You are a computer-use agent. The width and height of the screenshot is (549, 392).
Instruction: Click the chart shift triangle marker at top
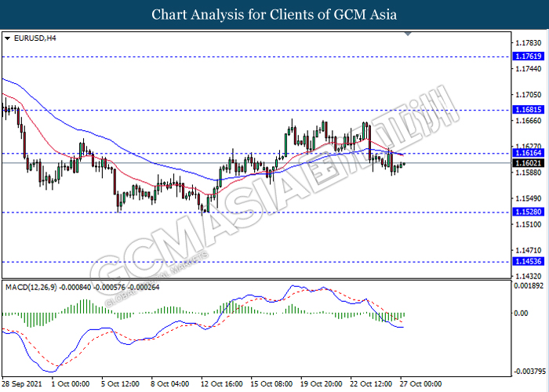tap(408, 34)
